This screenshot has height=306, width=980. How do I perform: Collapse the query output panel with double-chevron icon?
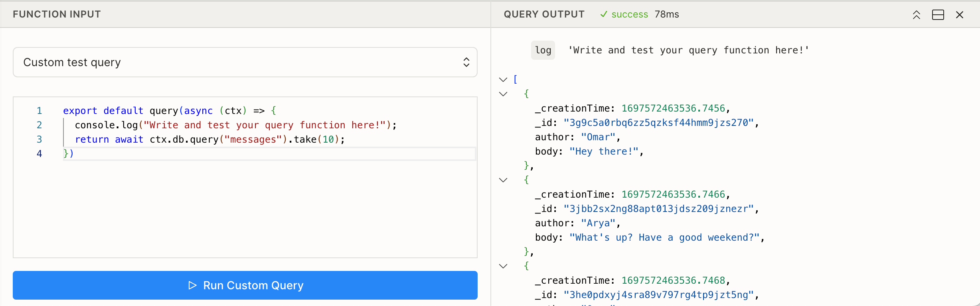coord(917,15)
